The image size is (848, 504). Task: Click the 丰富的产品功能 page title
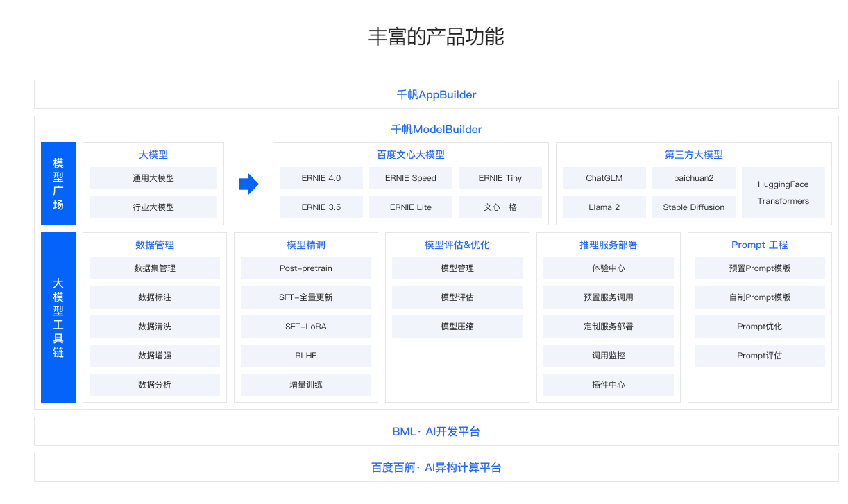pos(436,36)
